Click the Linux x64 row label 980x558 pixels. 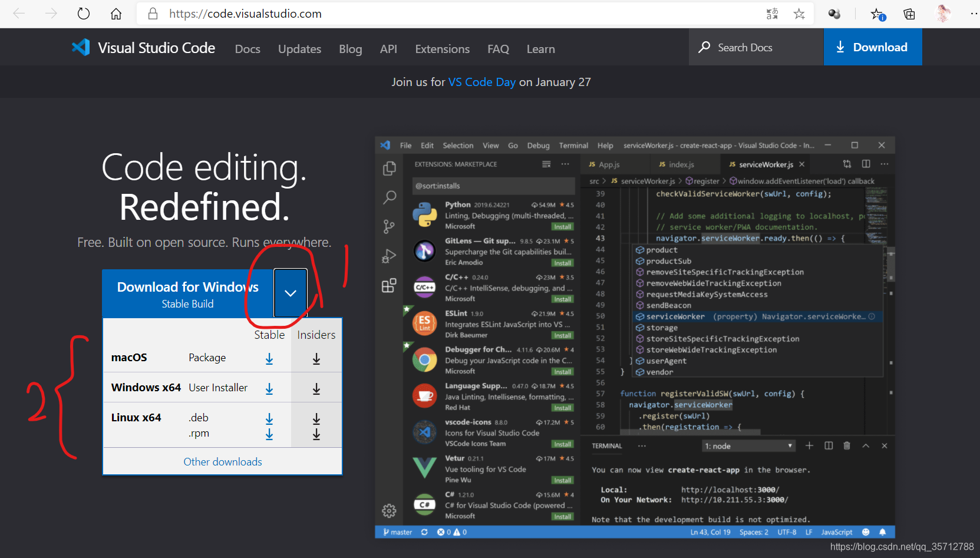136,417
